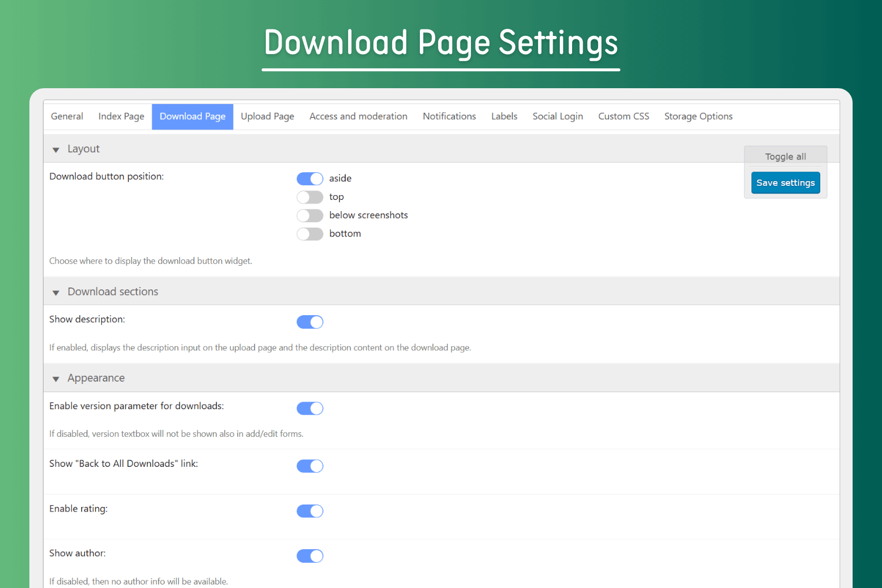This screenshot has width=882, height=588.
Task: Turn off the Enable rating toggle
Action: 310,511
